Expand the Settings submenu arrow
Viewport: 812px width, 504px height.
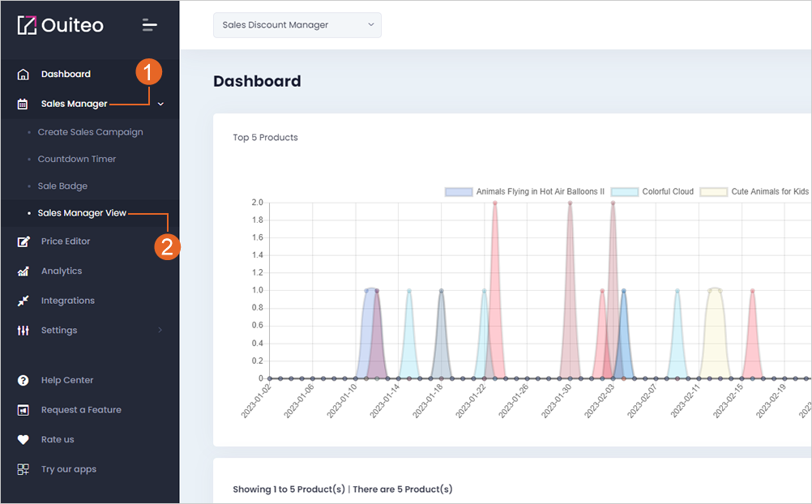click(160, 330)
